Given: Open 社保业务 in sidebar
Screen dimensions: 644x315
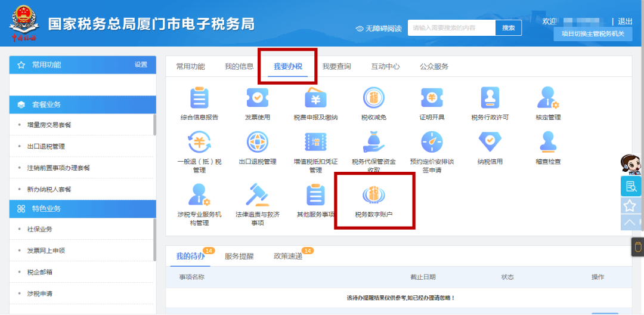Looking at the screenshot, I should (x=39, y=229).
